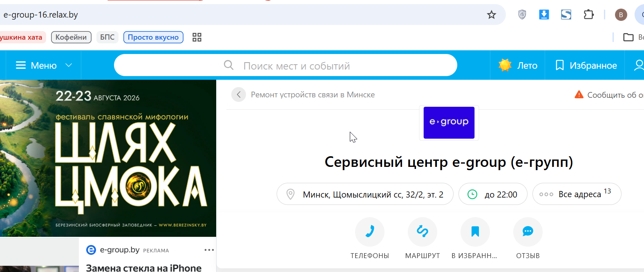The height and width of the screenshot is (272, 644).
Task: Expand Все адреса 13 list
Action: [577, 194]
